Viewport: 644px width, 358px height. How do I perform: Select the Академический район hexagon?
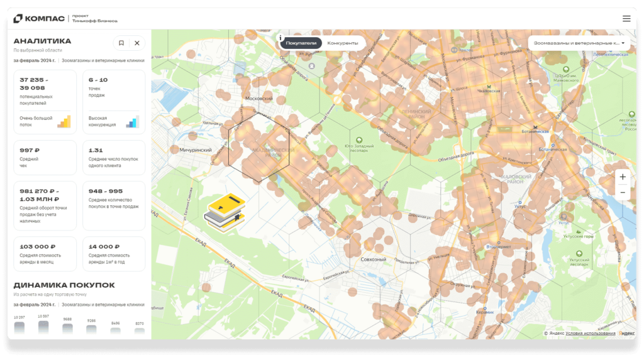pyautogui.click(x=258, y=147)
